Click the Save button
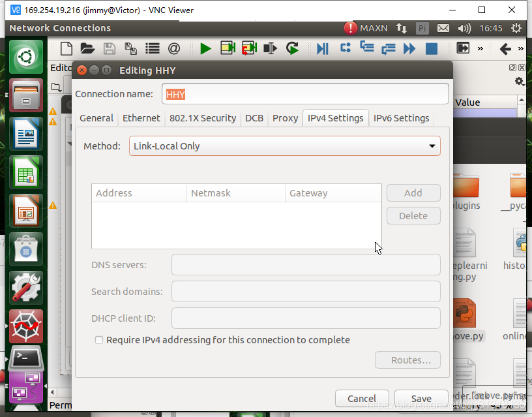Viewport: 532px width, 417px height. click(x=421, y=398)
